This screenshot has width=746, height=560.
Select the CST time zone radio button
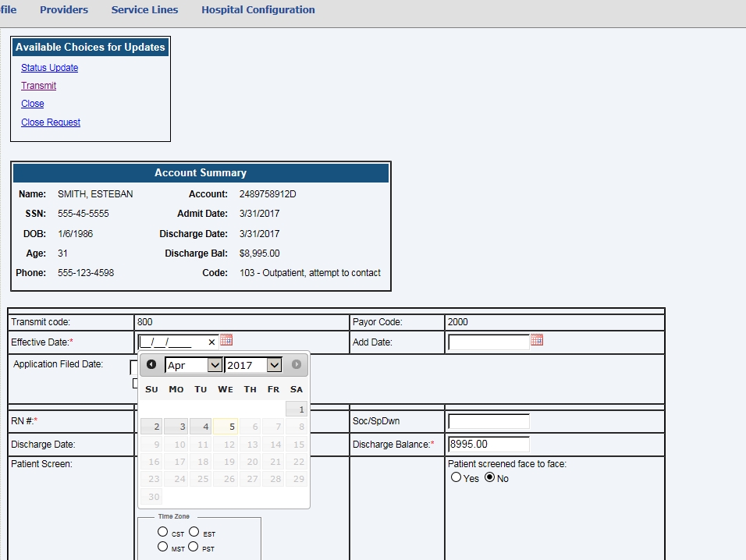pyautogui.click(x=162, y=532)
